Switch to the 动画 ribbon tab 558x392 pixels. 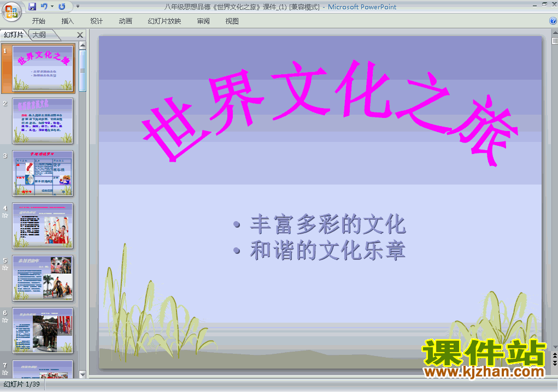[125, 21]
